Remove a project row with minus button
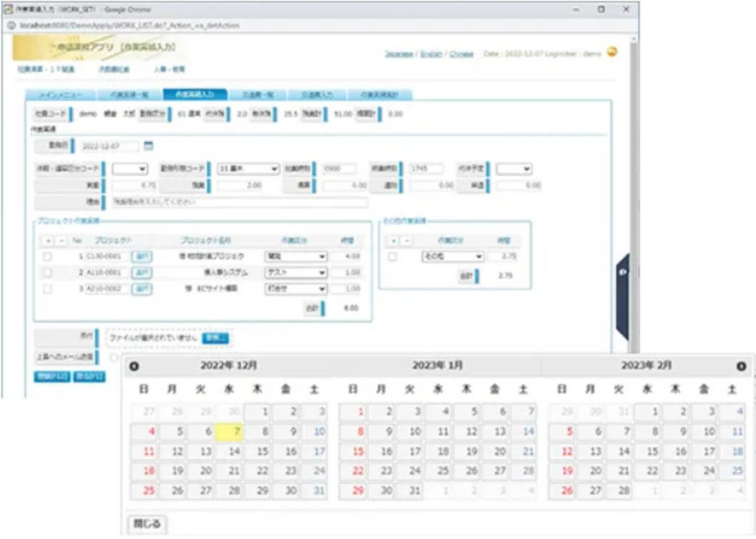756x539 pixels. tap(61, 241)
